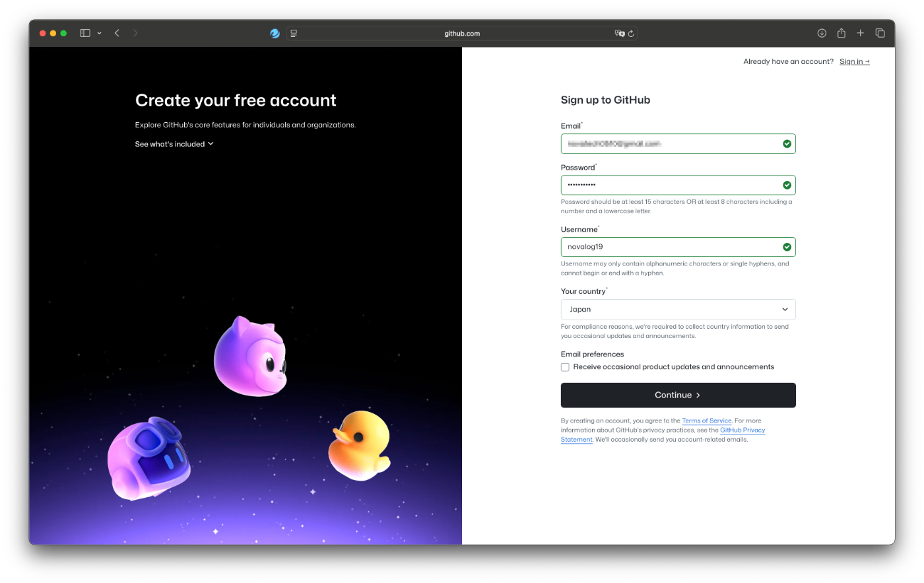Click the green fullscreen window button
The height and width of the screenshot is (583, 924).
(x=63, y=33)
